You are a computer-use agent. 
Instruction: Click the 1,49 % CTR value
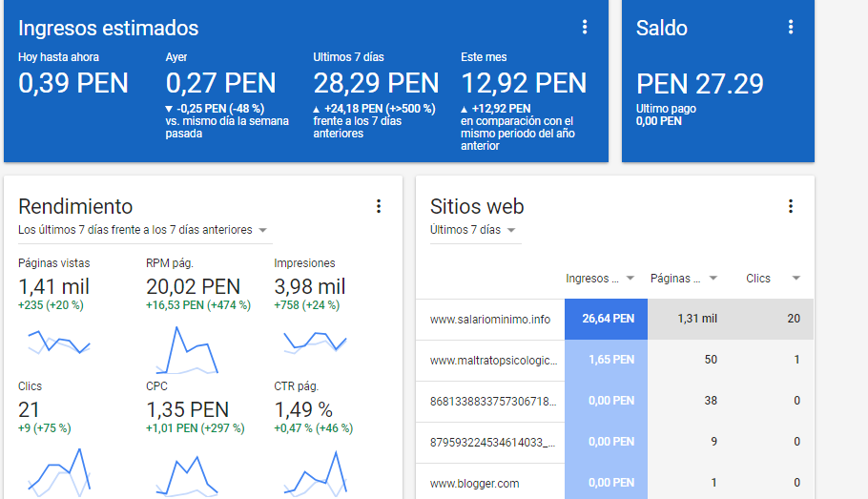pyautogui.click(x=303, y=410)
